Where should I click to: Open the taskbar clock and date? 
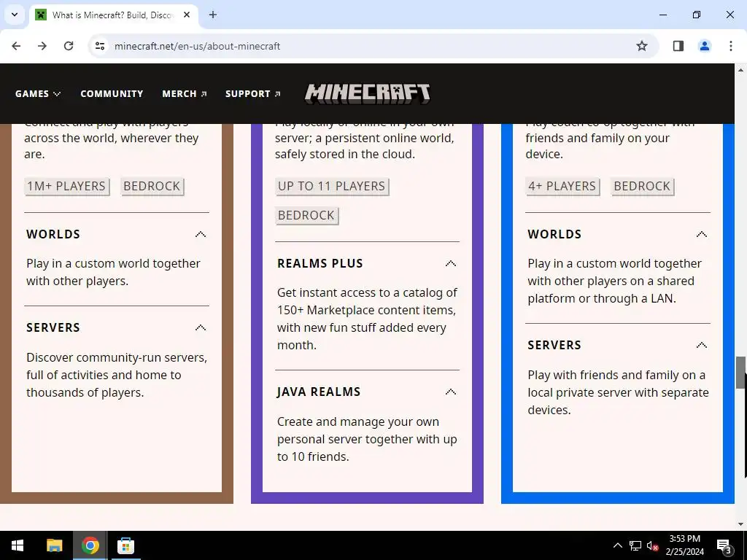pyautogui.click(x=684, y=545)
